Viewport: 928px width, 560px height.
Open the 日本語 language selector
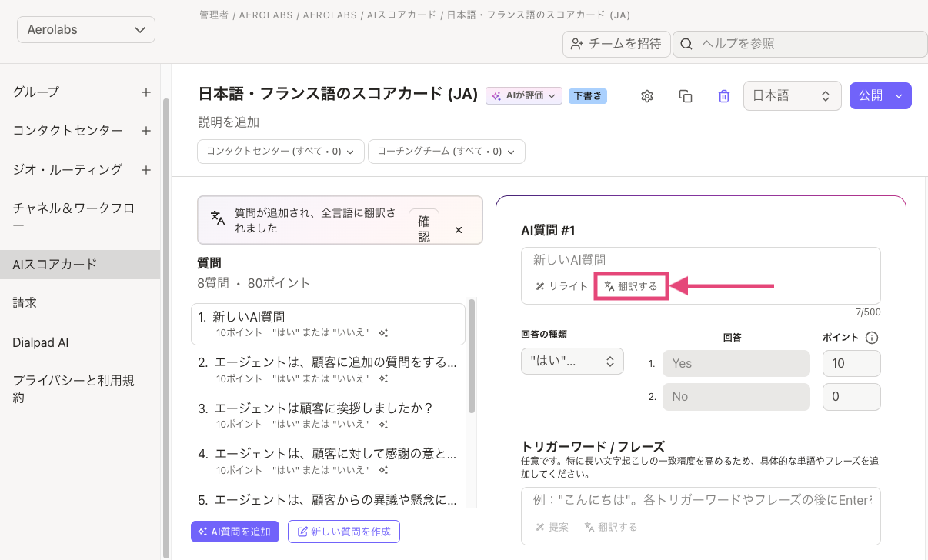tap(792, 96)
